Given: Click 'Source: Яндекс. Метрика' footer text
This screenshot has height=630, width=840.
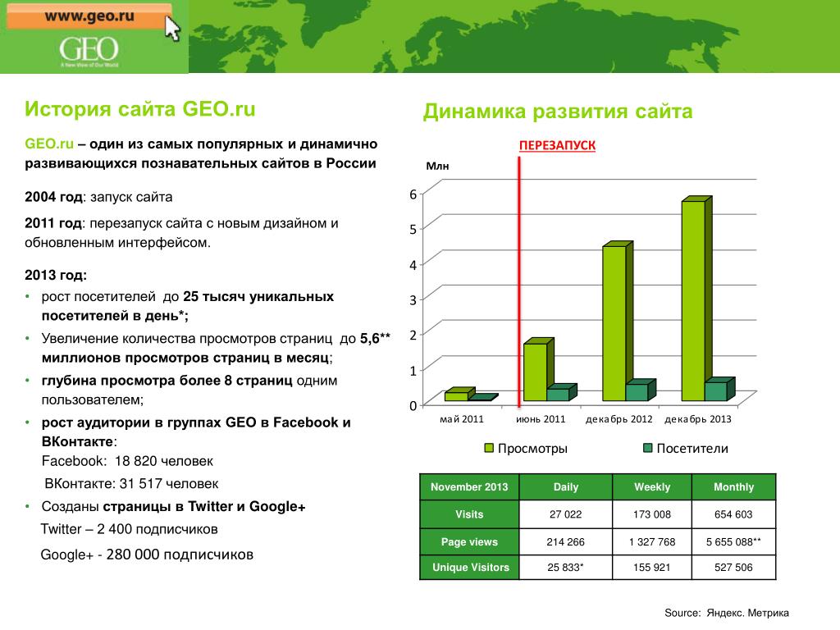Looking at the screenshot, I should tap(727, 613).
